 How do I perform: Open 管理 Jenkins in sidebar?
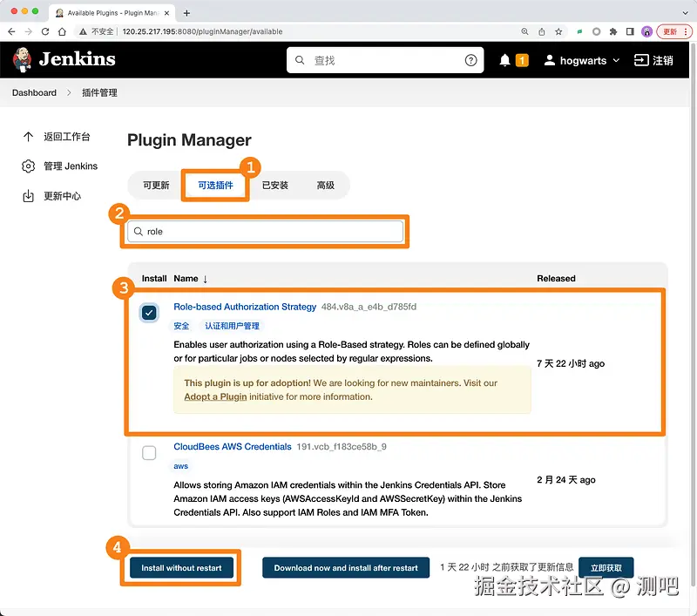[x=59, y=166]
